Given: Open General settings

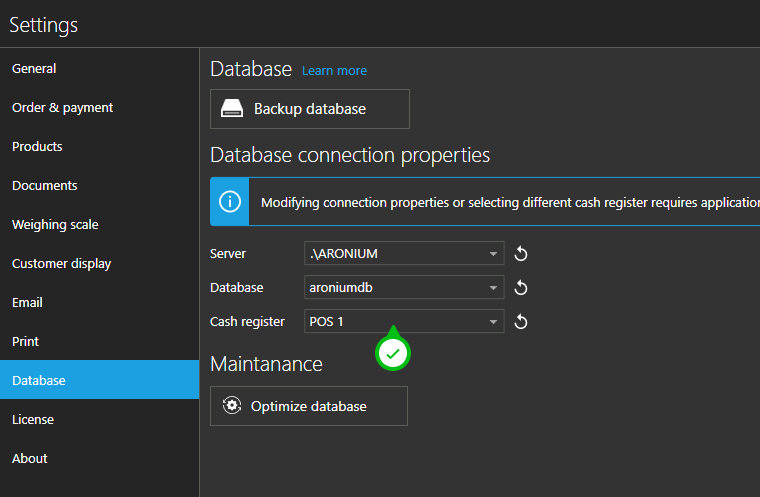Looking at the screenshot, I should [x=99, y=68].
